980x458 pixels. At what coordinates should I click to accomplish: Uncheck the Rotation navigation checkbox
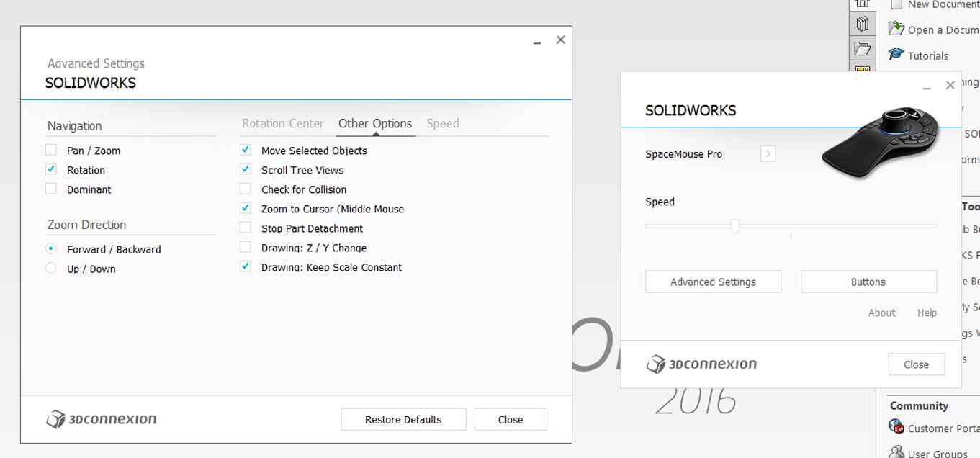click(x=51, y=169)
